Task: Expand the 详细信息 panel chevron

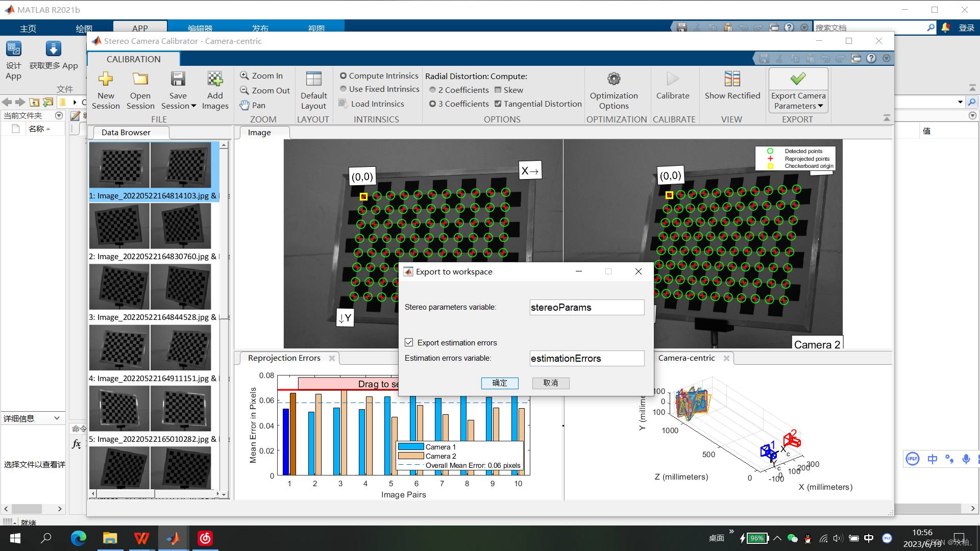Action: [57, 418]
